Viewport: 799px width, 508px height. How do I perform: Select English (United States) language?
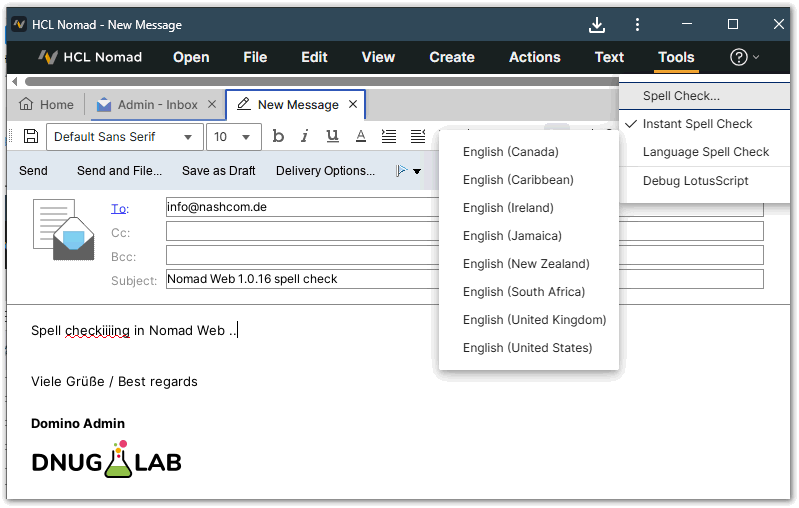pyautogui.click(x=528, y=348)
